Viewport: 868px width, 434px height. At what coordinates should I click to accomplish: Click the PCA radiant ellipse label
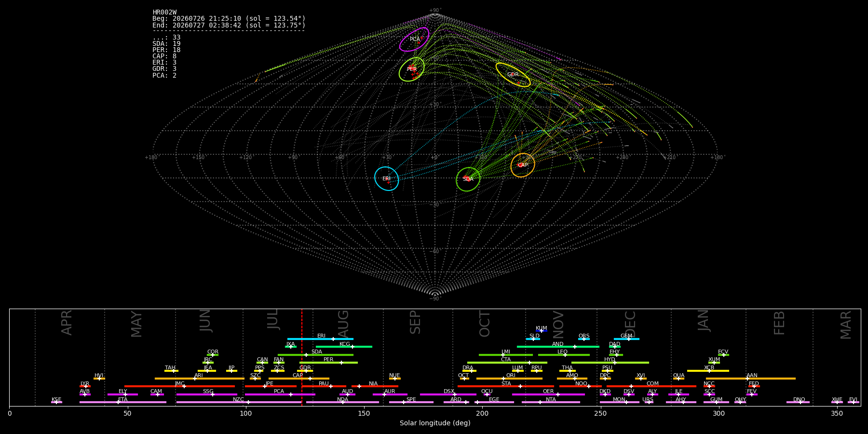[x=415, y=40]
